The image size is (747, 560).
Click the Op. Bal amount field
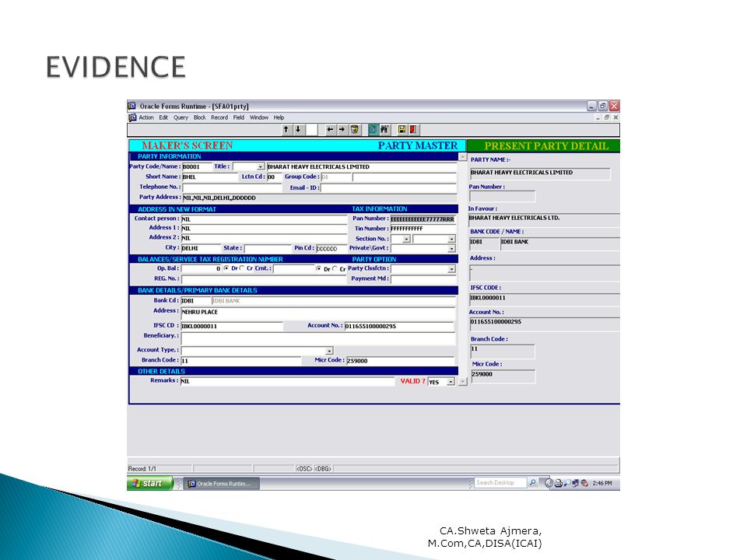[201, 269]
